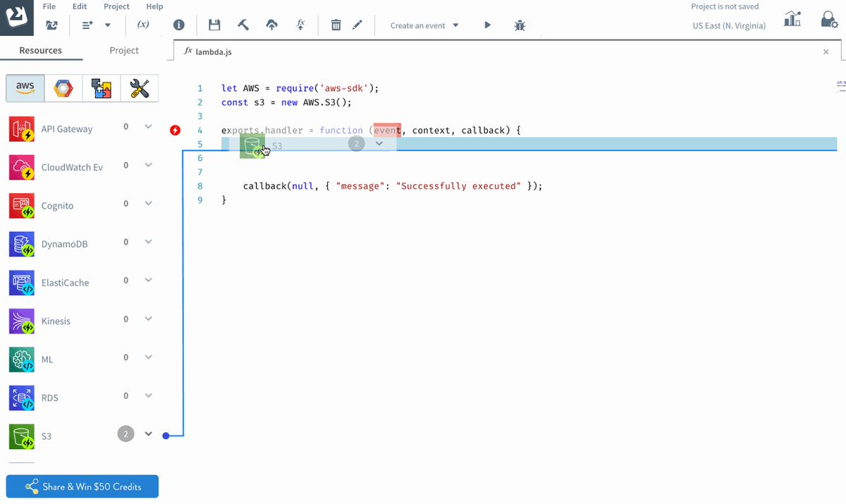This screenshot has width=846, height=504.
Task: Open the Help menu
Action: [x=154, y=6]
